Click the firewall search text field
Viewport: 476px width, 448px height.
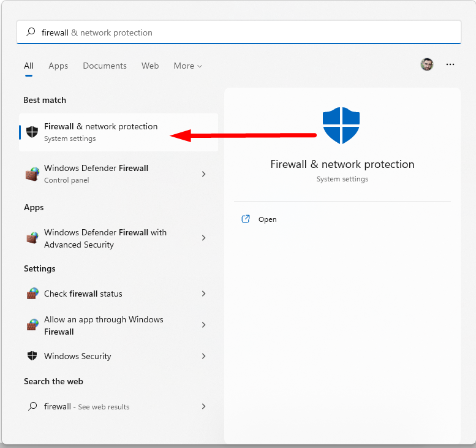tap(239, 32)
